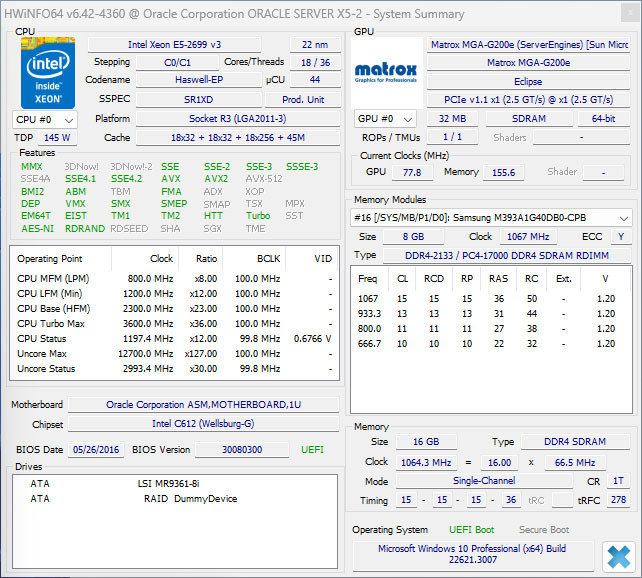Close the System Summary window
The image size is (642, 578).
point(630,13)
